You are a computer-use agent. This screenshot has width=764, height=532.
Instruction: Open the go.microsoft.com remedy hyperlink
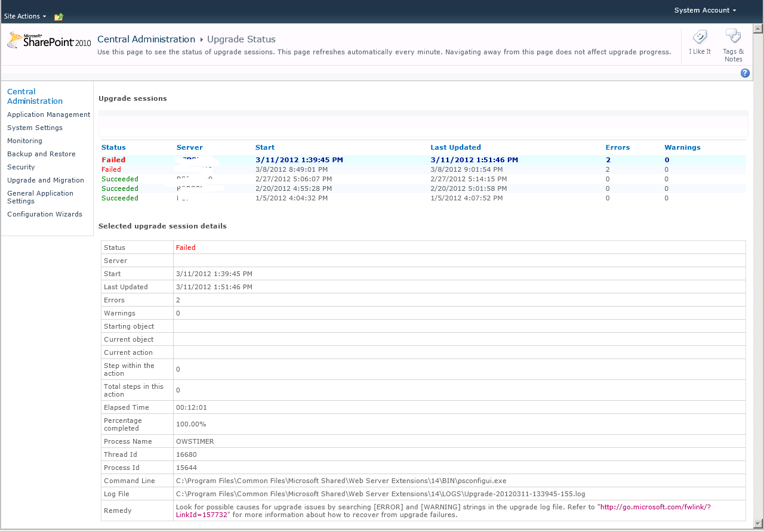point(655,507)
